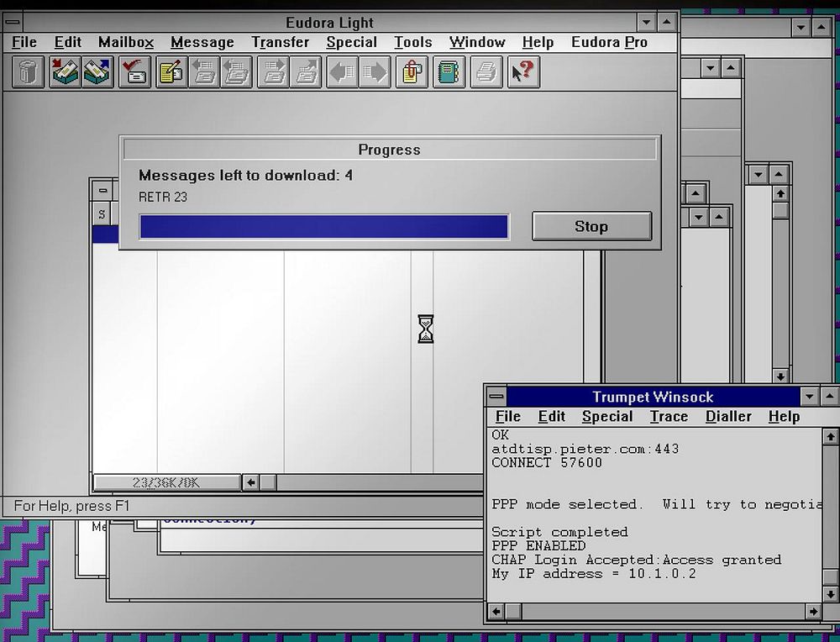The height and width of the screenshot is (642, 840).
Task: Open the mailbox child window control box
Action: tap(102, 190)
